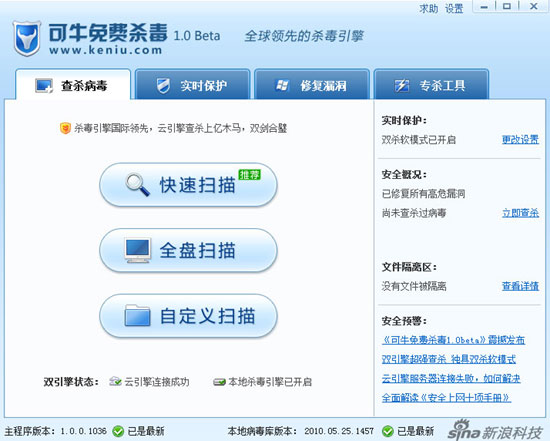
Task: Click the 更改设置 link
Action: (x=520, y=140)
